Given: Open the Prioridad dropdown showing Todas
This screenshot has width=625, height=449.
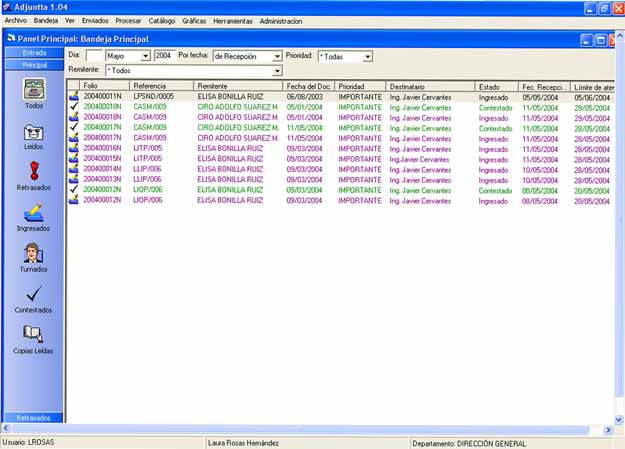Looking at the screenshot, I should pyautogui.click(x=368, y=57).
